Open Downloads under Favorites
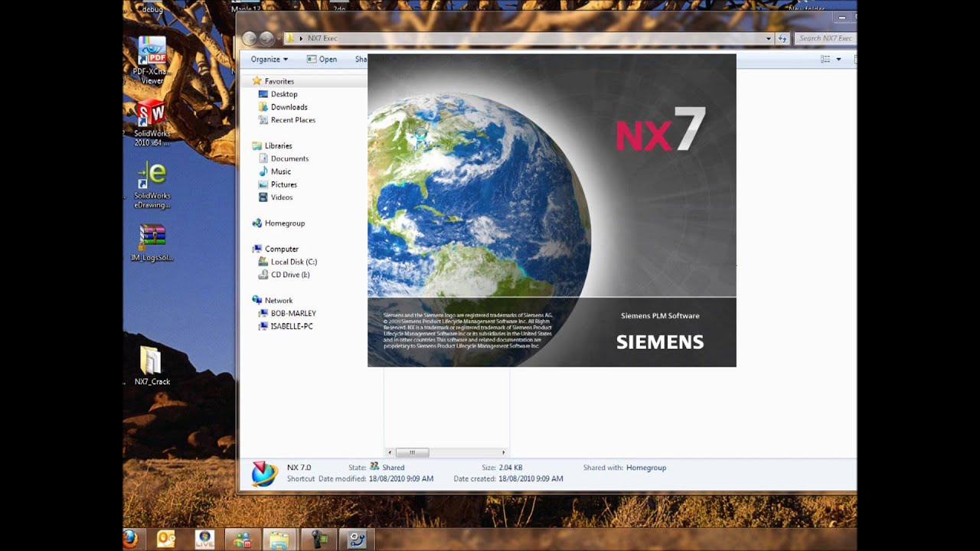 [x=289, y=107]
